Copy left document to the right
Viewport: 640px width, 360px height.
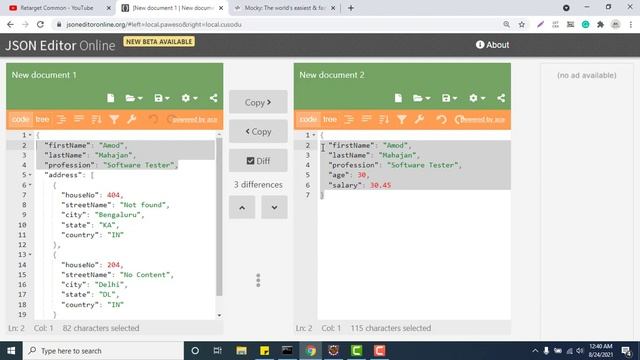point(258,102)
